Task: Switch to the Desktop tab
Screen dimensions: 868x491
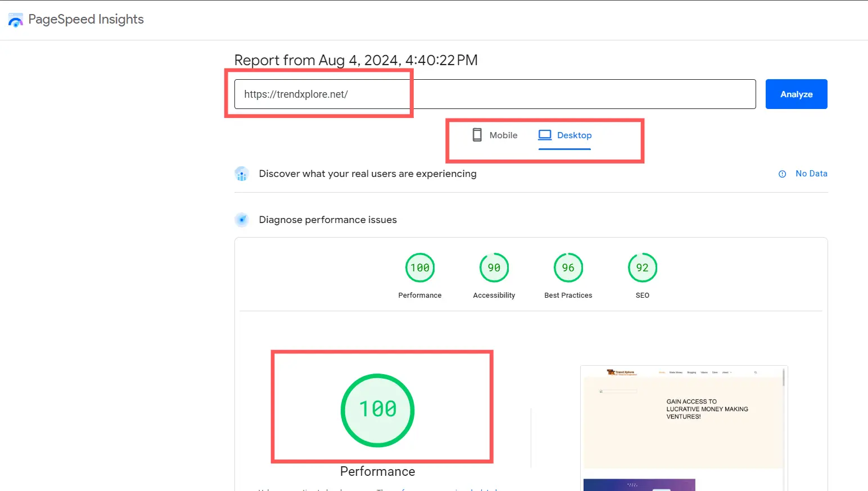Action: [564, 135]
